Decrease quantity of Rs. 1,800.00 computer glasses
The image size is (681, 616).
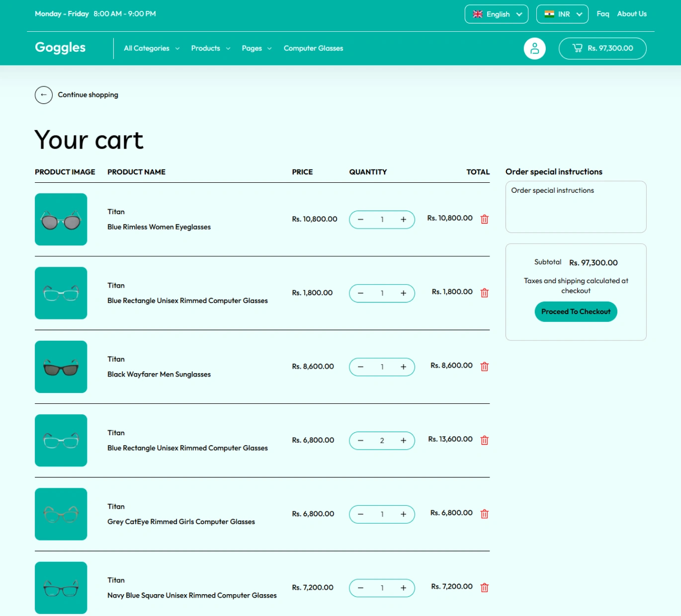[360, 293]
